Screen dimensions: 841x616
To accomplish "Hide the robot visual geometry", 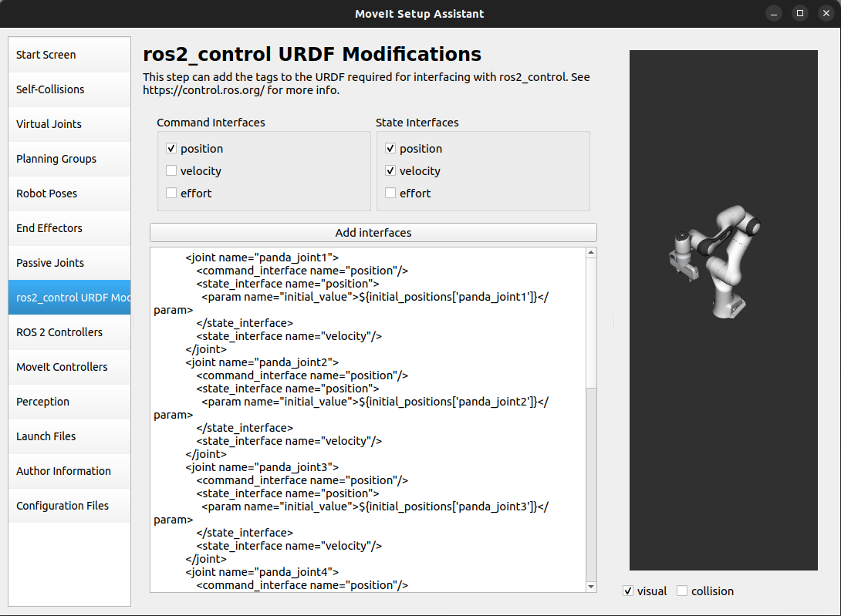I will click(x=627, y=590).
